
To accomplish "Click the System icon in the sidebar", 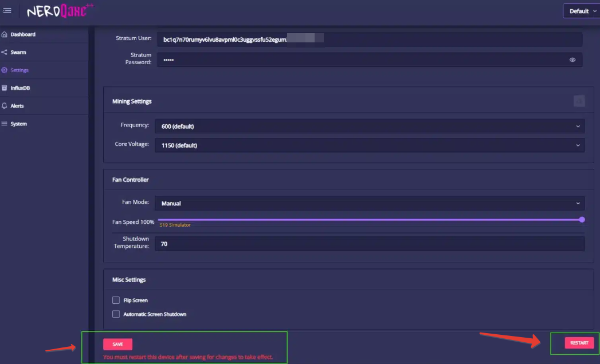I will pyautogui.click(x=5, y=124).
